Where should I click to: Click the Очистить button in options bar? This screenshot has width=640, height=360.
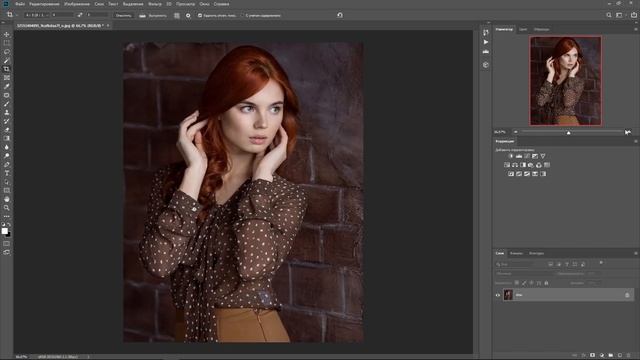pos(123,16)
